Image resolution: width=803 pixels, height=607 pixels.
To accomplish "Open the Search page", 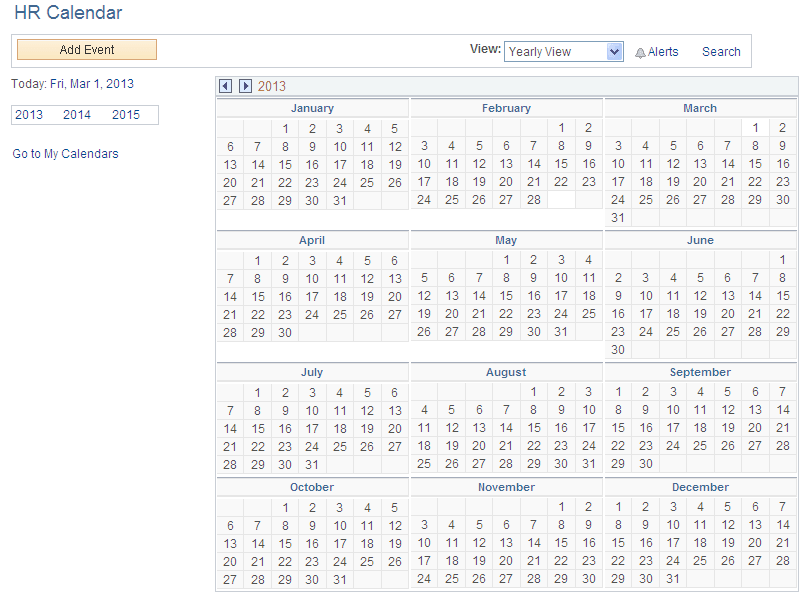I will [x=720, y=51].
